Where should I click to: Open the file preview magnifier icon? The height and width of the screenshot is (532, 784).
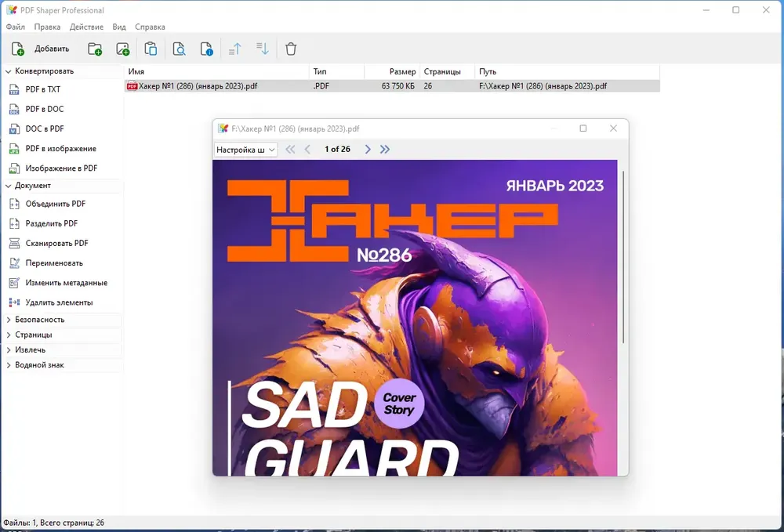(179, 49)
